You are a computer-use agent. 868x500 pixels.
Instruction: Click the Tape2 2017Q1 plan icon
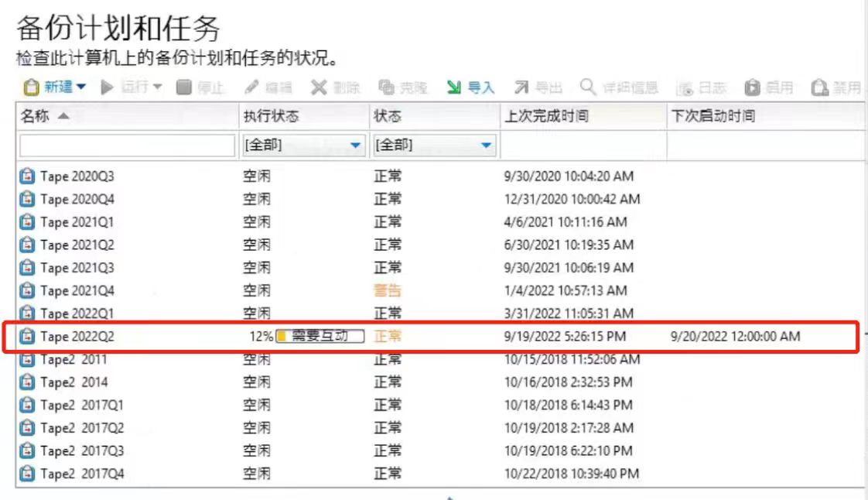[27, 405]
